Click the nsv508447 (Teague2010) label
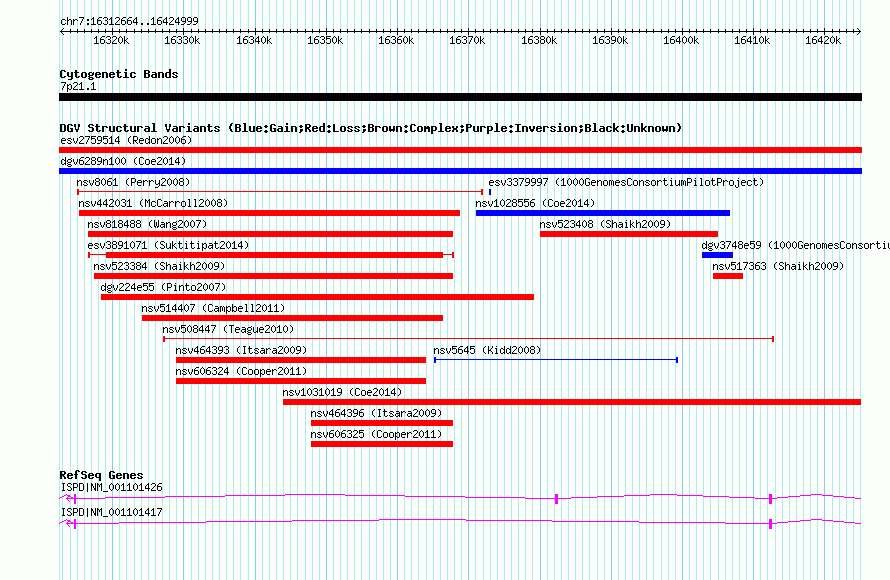 (228, 329)
